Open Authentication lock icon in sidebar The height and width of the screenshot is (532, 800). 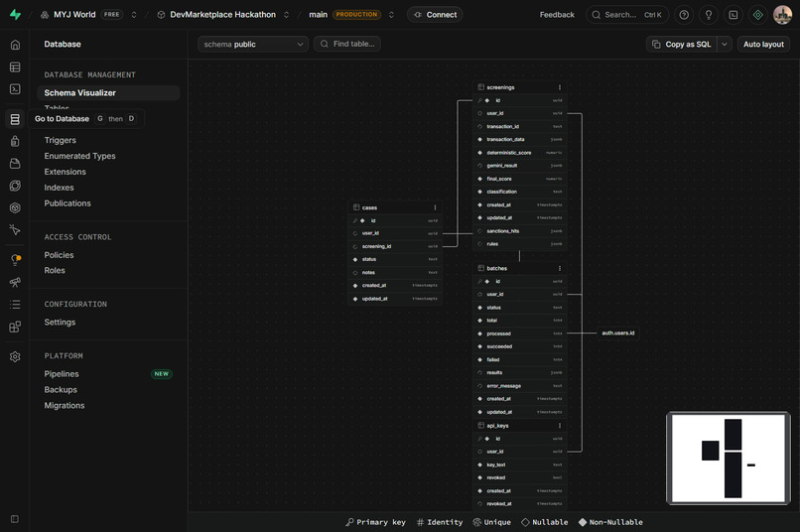[15, 141]
